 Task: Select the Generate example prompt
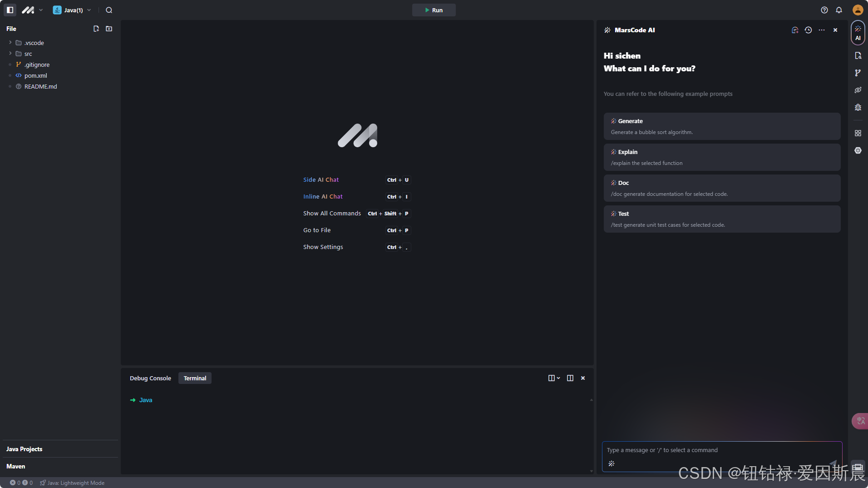point(722,126)
